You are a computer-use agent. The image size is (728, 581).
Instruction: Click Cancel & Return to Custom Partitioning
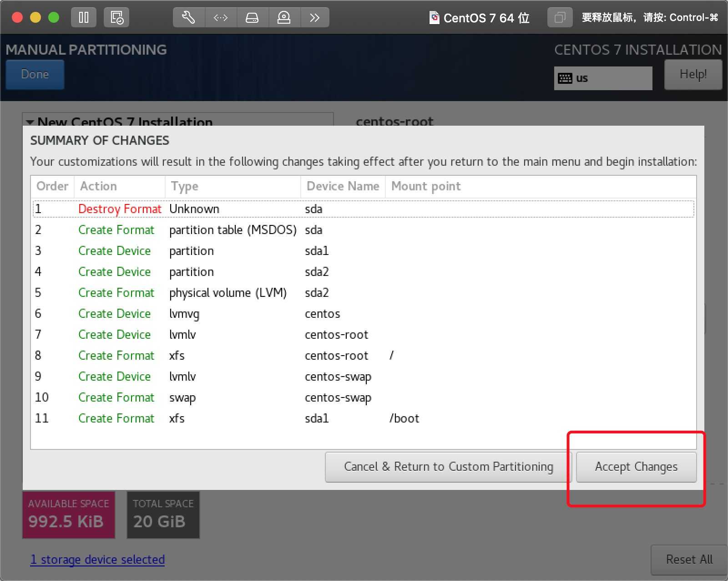448,467
